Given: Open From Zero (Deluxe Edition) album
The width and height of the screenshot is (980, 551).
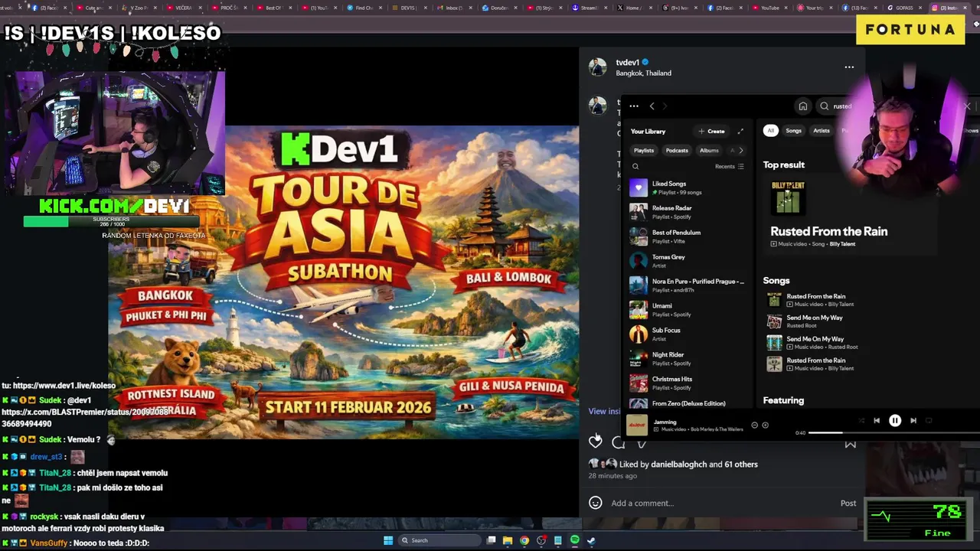Looking at the screenshot, I should pos(687,404).
